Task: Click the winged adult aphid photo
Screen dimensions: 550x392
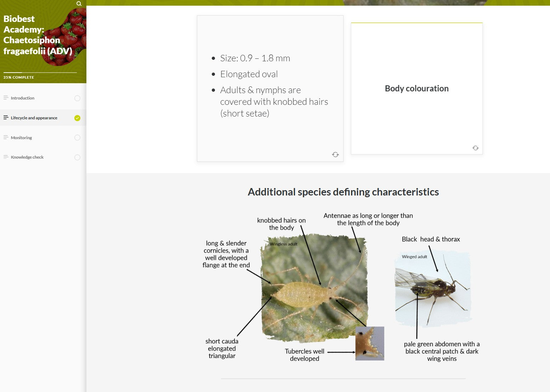Action: pos(433,289)
